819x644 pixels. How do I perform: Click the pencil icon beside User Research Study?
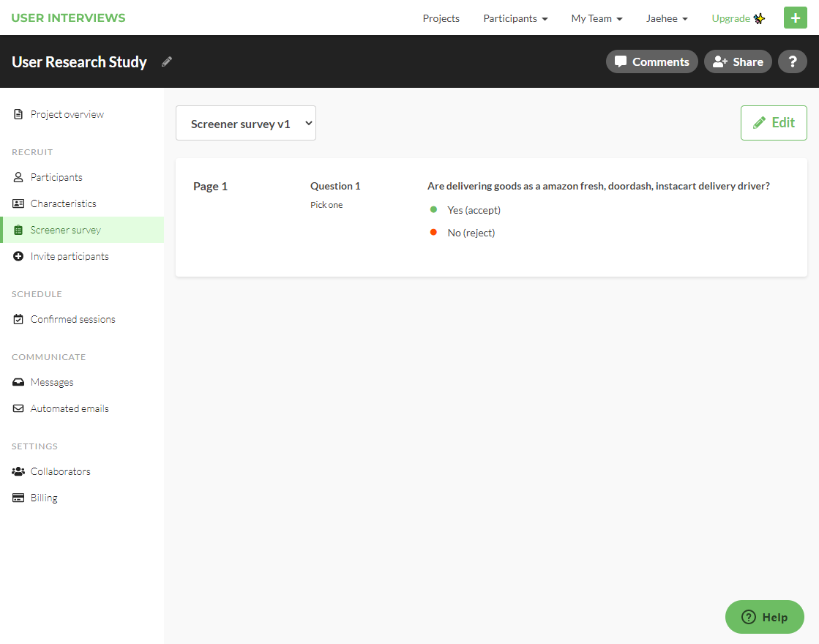[167, 61]
